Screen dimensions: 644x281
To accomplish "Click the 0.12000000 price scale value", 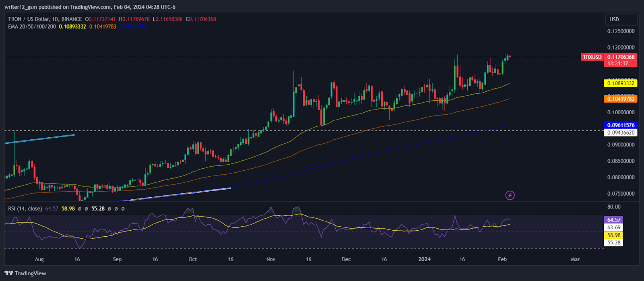I will [x=621, y=48].
